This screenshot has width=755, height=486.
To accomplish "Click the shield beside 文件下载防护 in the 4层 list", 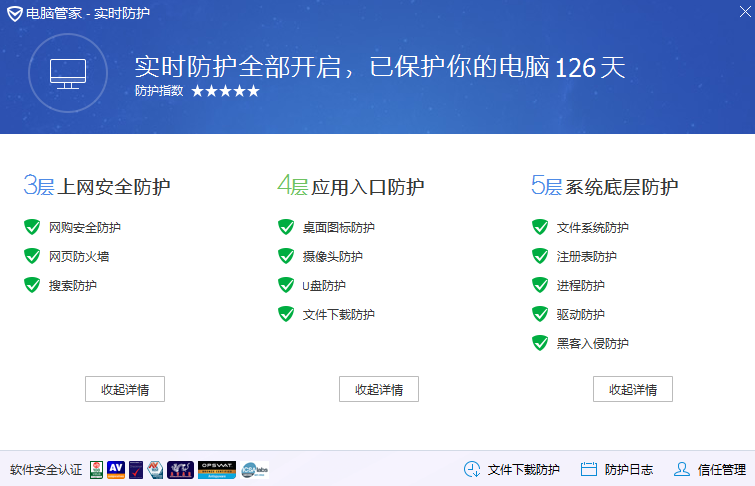I will [x=286, y=314].
